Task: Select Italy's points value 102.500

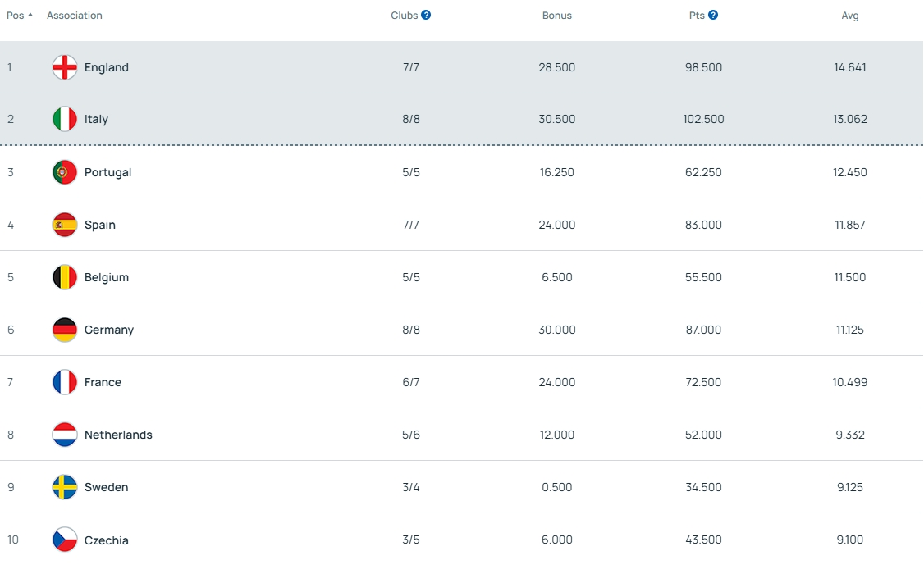Action: point(703,119)
